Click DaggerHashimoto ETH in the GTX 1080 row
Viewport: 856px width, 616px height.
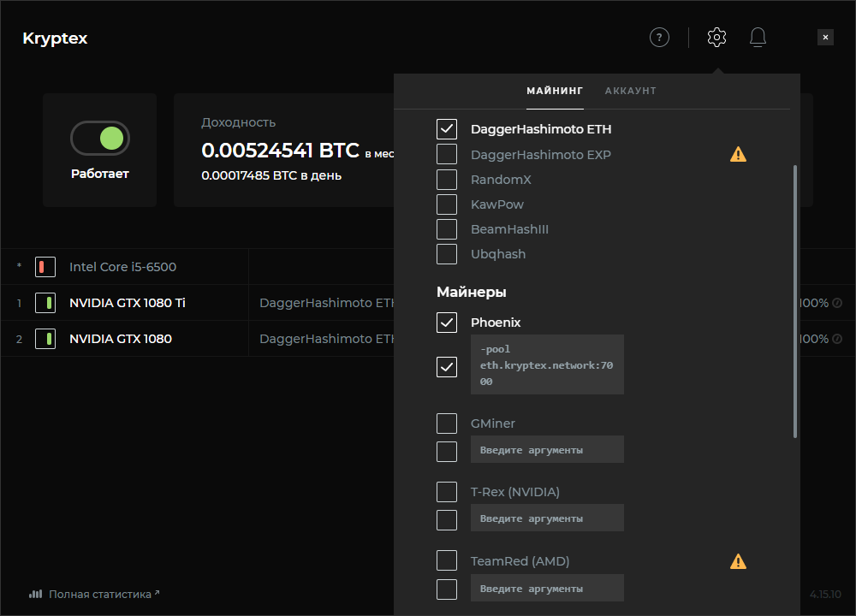(326, 339)
